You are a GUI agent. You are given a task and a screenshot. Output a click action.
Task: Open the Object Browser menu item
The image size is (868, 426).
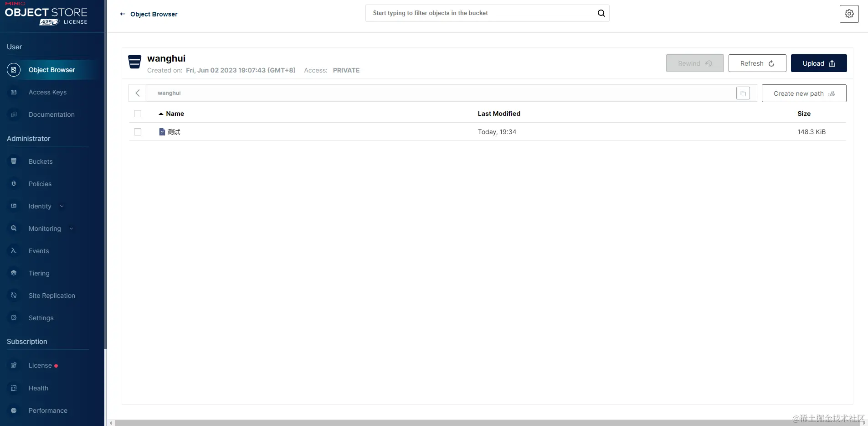tap(52, 70)
